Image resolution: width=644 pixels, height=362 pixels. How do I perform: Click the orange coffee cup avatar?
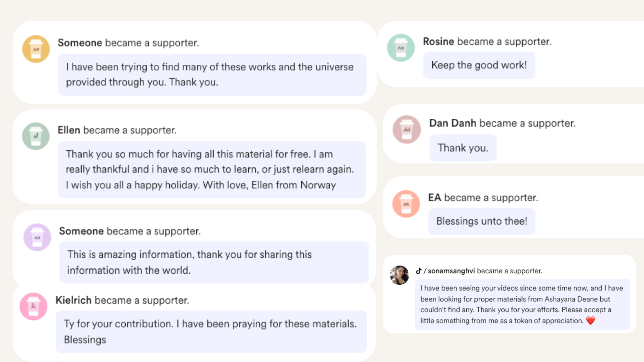click(36, 49)
